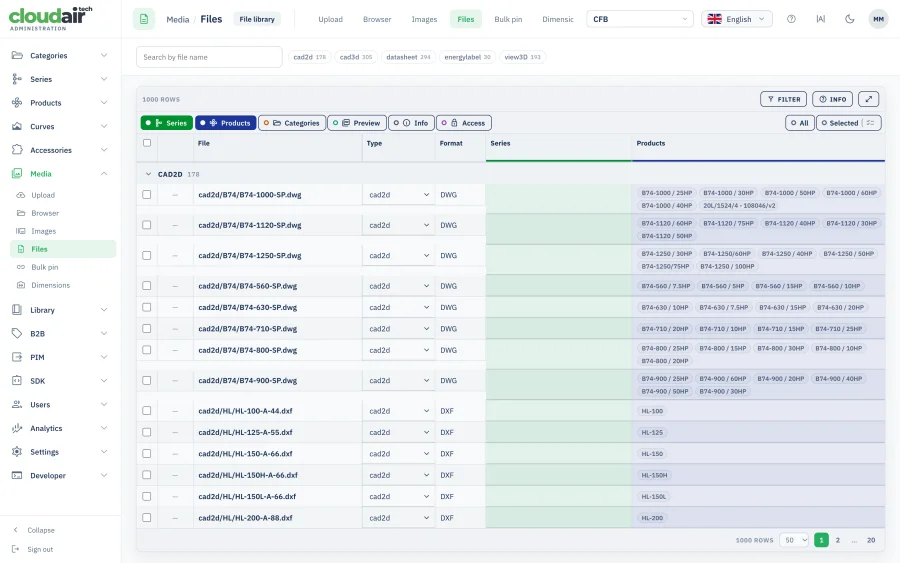Click the INFO button
This screenshot has height=563, width=900.
pos(832,99)
